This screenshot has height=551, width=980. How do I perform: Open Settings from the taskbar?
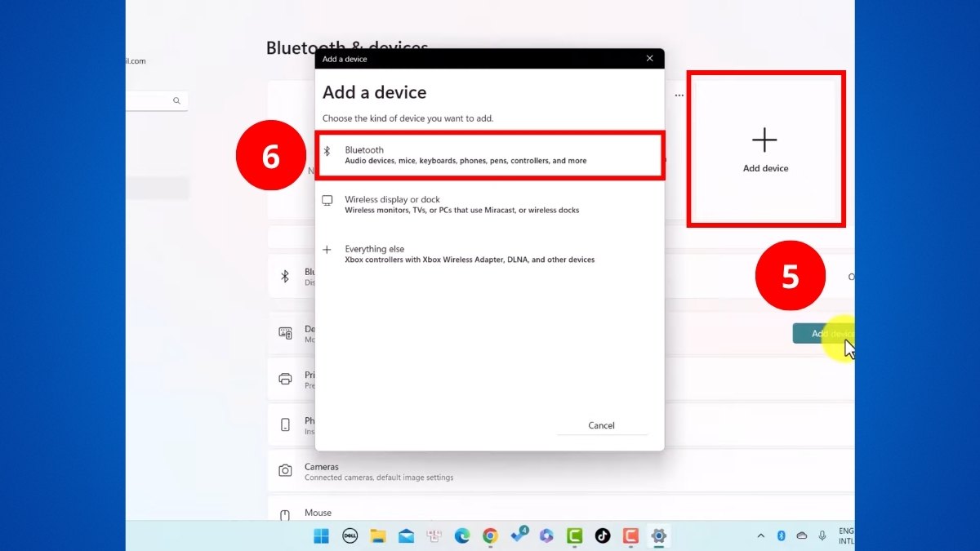coord(659,536)
